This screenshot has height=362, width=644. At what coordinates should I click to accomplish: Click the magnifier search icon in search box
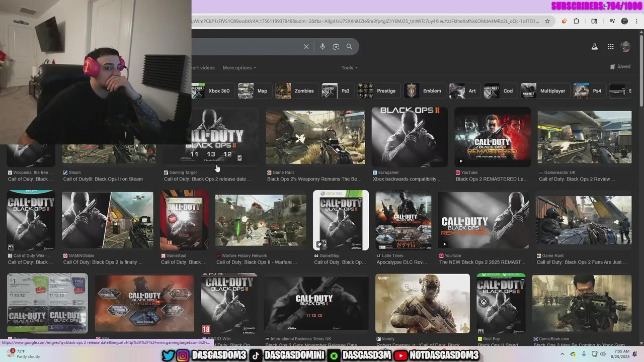349,47
